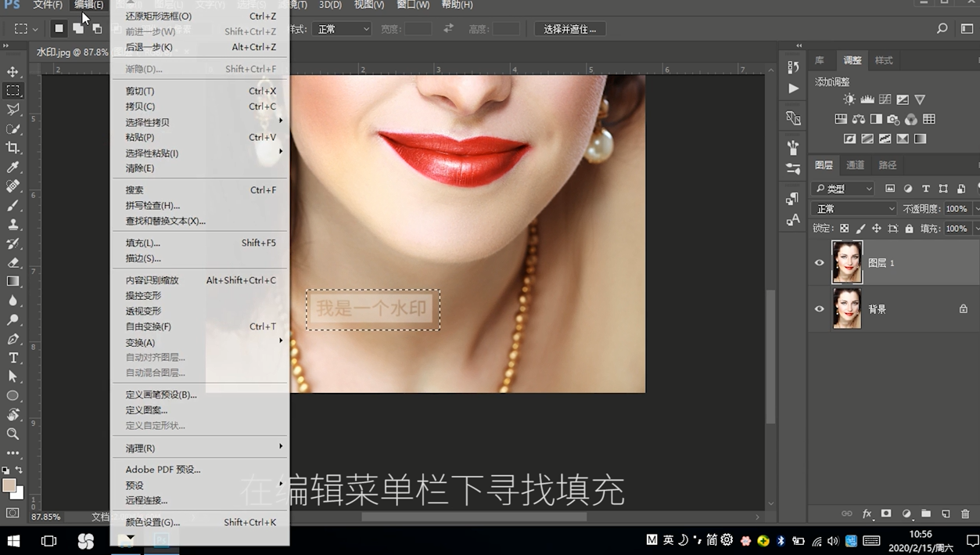This screenshot has height=555, width=980.
Task: Choose 自由变换(F) from the menu
Action: tap(199, 326)
